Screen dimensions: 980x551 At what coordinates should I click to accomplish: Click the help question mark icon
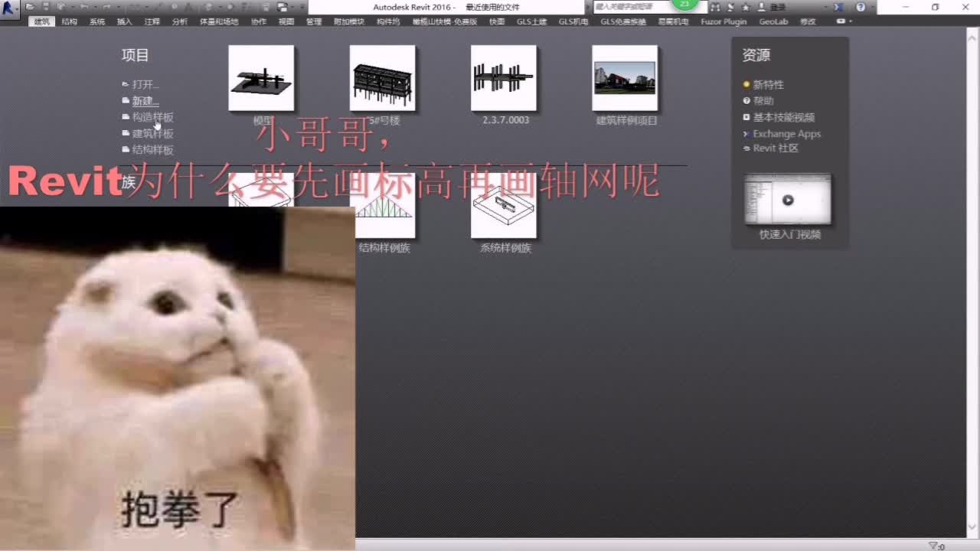click(x=861, y=7)
